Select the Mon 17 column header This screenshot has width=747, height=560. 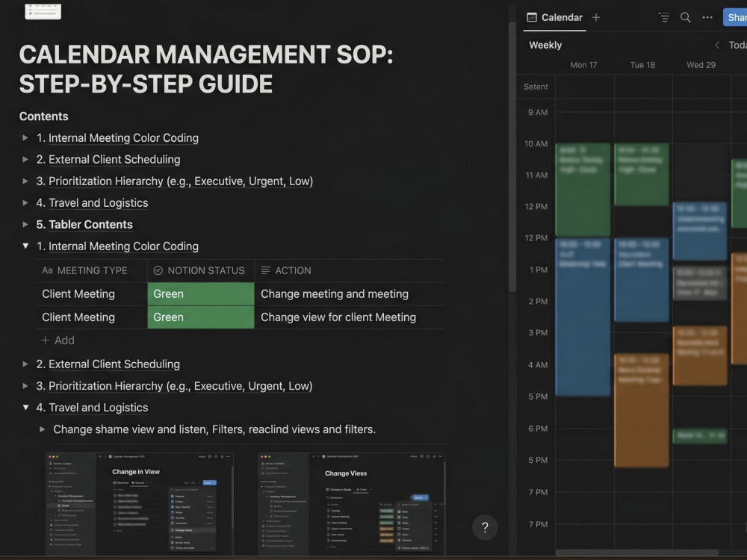[x=583, y=65]
